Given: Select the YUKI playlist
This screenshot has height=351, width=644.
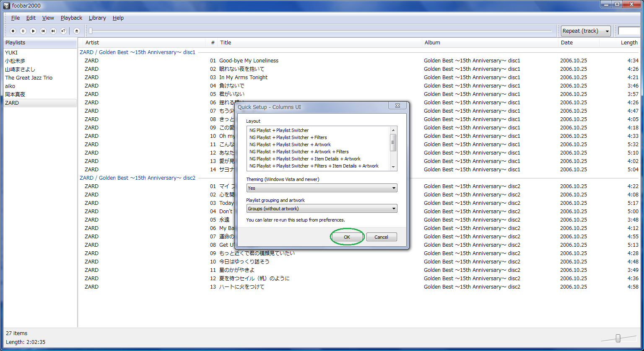Looking at the screenshot, I should pos(40,53).
